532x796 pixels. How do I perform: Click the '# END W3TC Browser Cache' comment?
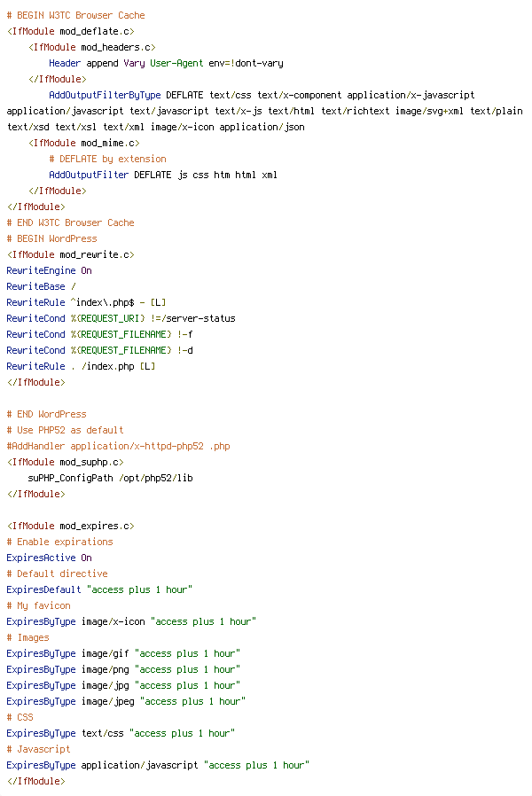click(71, 222)
